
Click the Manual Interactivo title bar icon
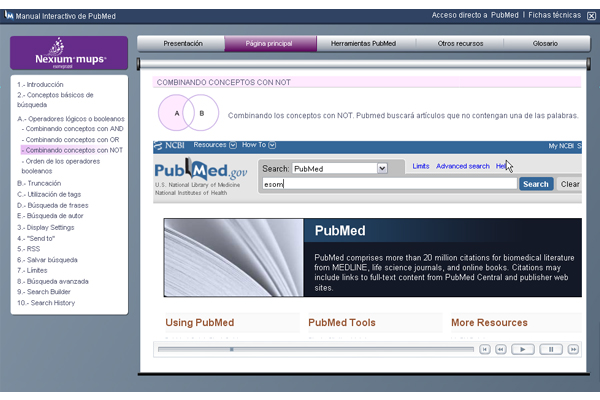point(8,15)
